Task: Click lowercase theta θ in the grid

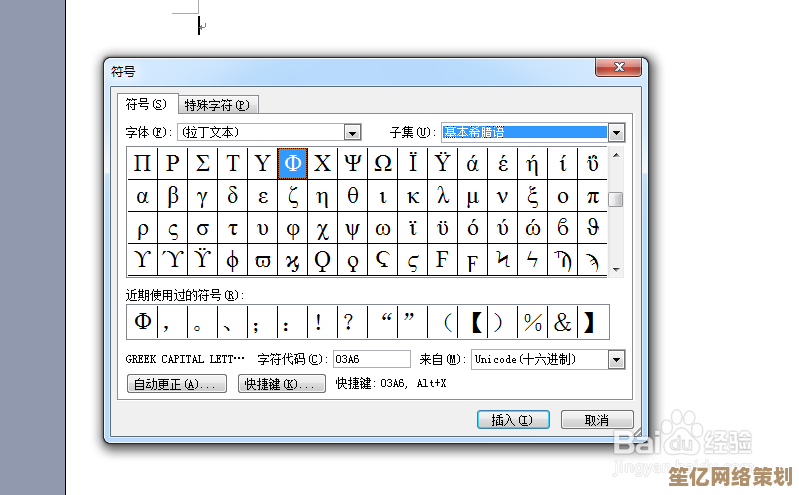Action: point(352,196)
